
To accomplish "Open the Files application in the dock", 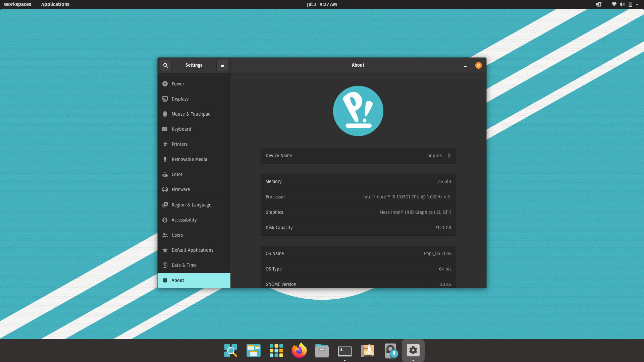I will click(322, 351).
